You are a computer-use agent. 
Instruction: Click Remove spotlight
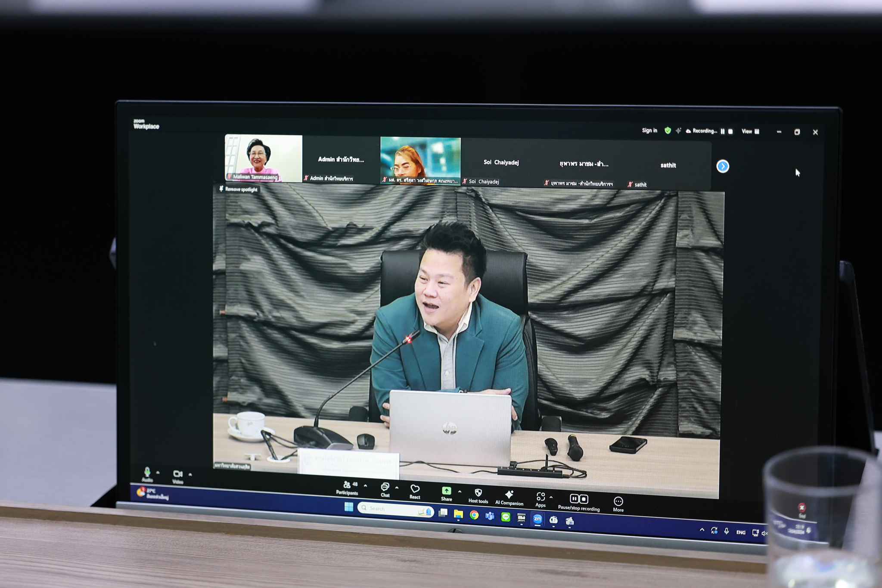(x=238, y=189)
